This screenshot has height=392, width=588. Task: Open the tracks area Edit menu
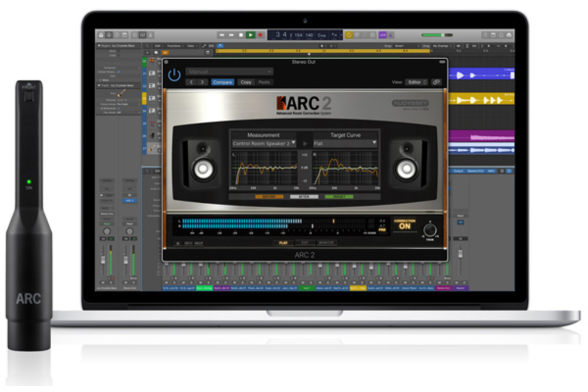coord(158,46)
